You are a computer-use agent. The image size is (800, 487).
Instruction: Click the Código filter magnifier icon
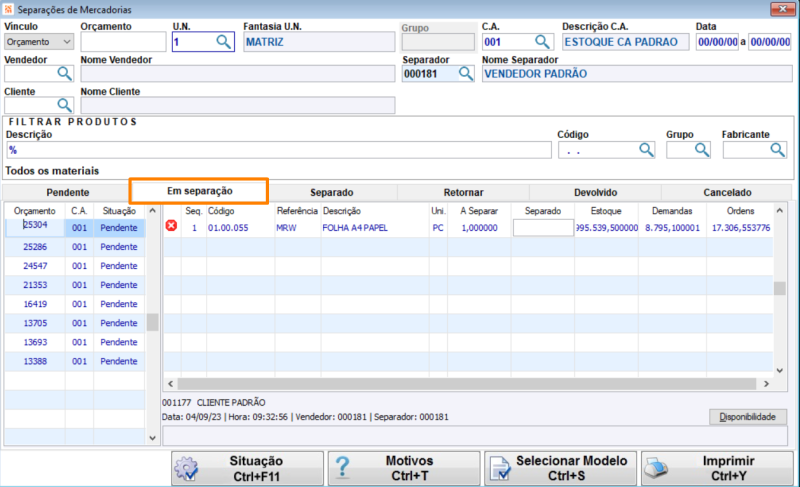[x=646, y=150]
